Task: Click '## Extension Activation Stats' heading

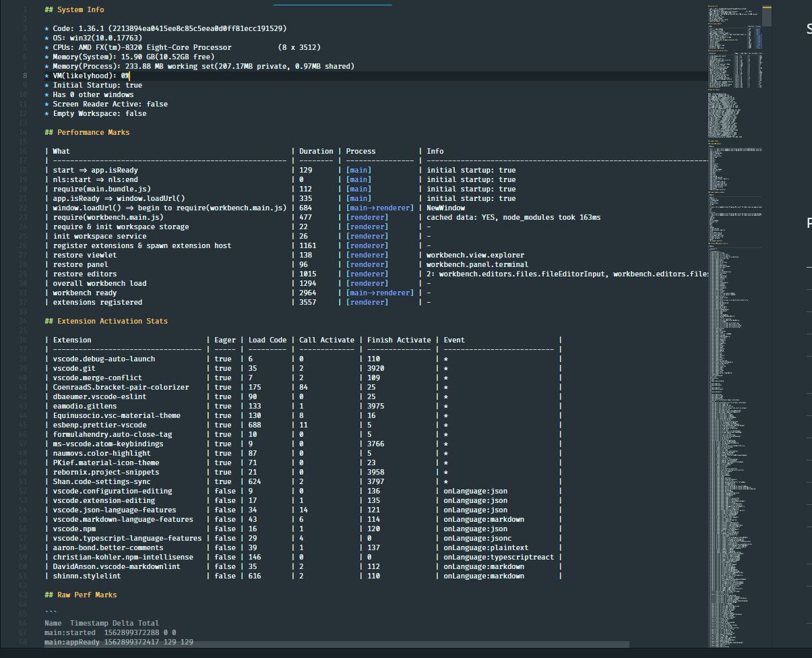Action: coord(106,321)
